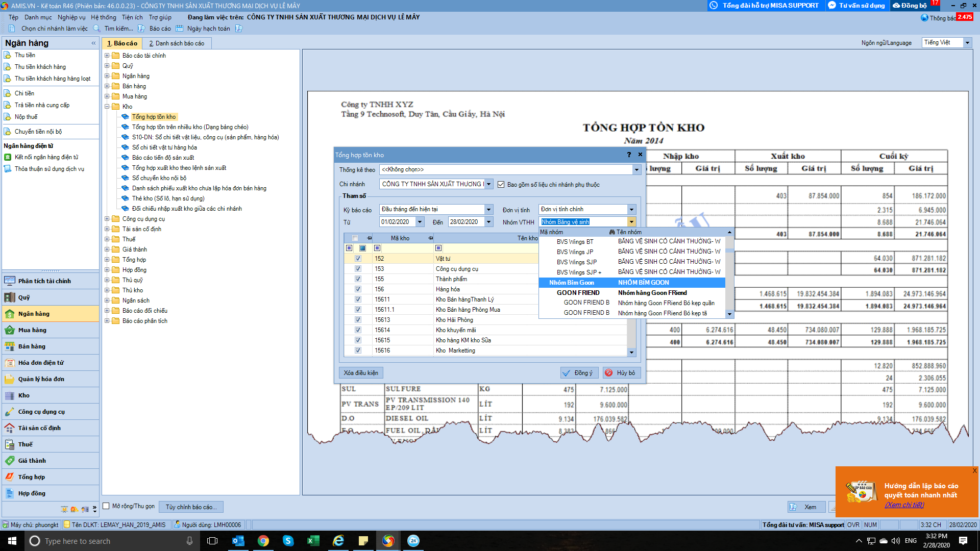Open the Nghiệp vụ menu
Screen dimensions: 980x551
(x=71, y=17)
